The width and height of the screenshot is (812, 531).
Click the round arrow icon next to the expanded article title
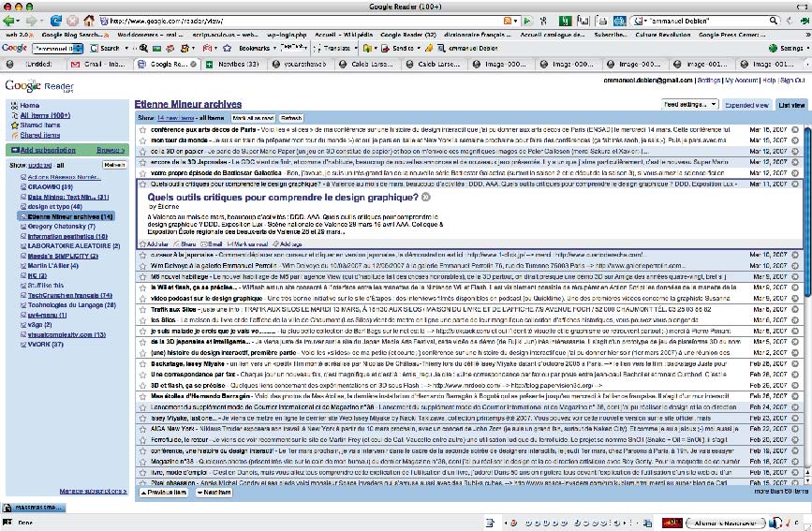point(426,197)
